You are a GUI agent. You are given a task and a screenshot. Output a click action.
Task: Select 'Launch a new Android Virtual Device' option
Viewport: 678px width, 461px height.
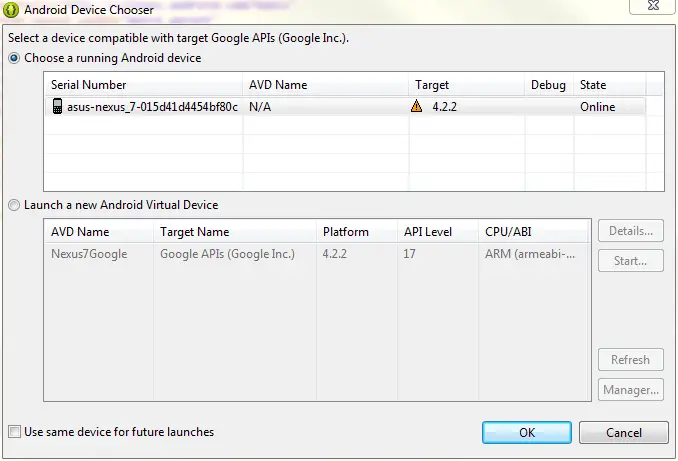tap(14, 205)
